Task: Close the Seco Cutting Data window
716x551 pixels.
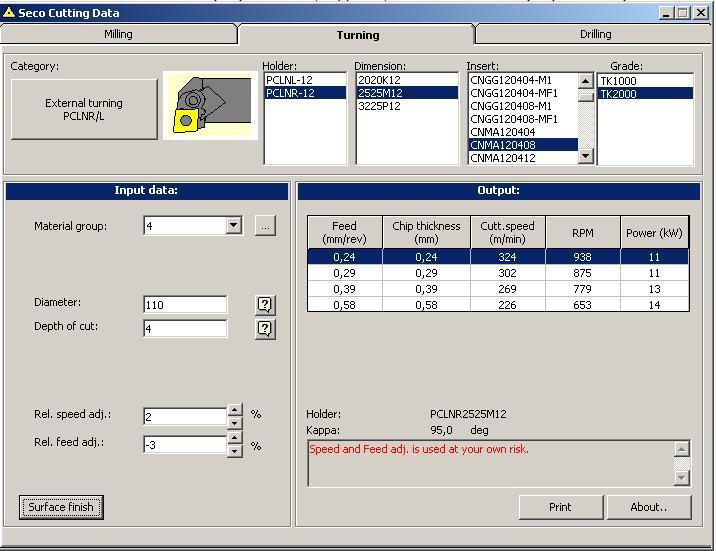Action: tap(700, 13)
